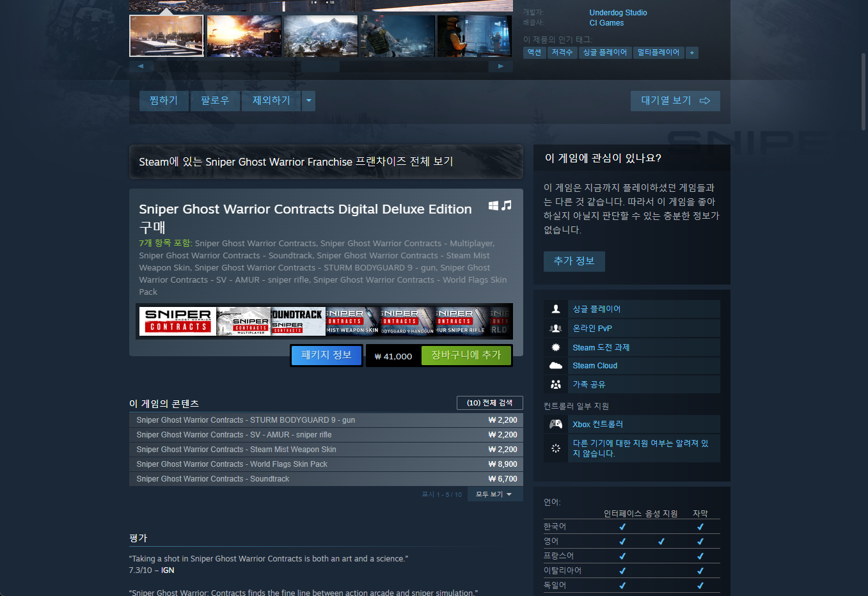Select the 저격수 tag
This screenshot has width=868, height=596.
(562, 52)
